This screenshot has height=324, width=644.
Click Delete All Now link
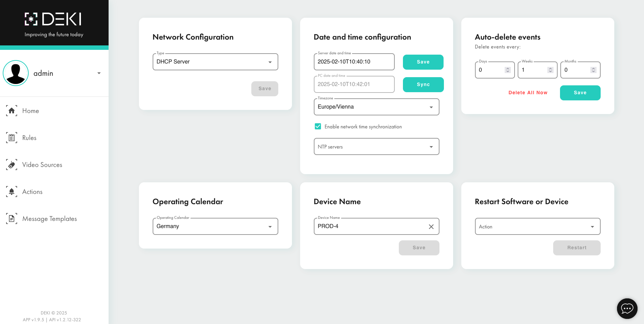coord(528,93)
